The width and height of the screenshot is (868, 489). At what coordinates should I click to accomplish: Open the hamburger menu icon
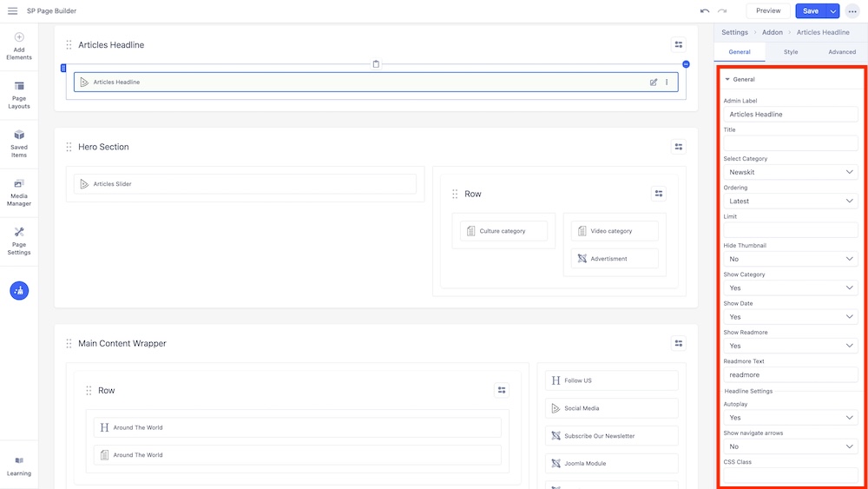click(12, 11)
